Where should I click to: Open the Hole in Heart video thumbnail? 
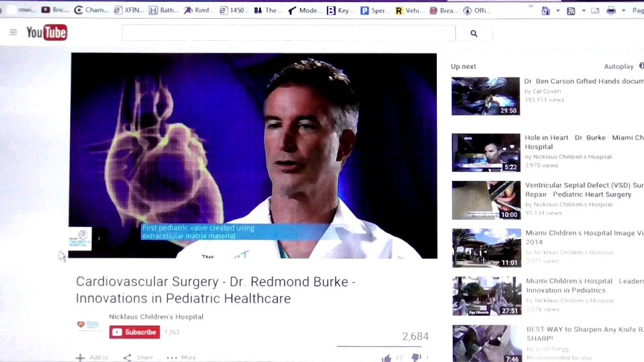(x=486, y=152)
